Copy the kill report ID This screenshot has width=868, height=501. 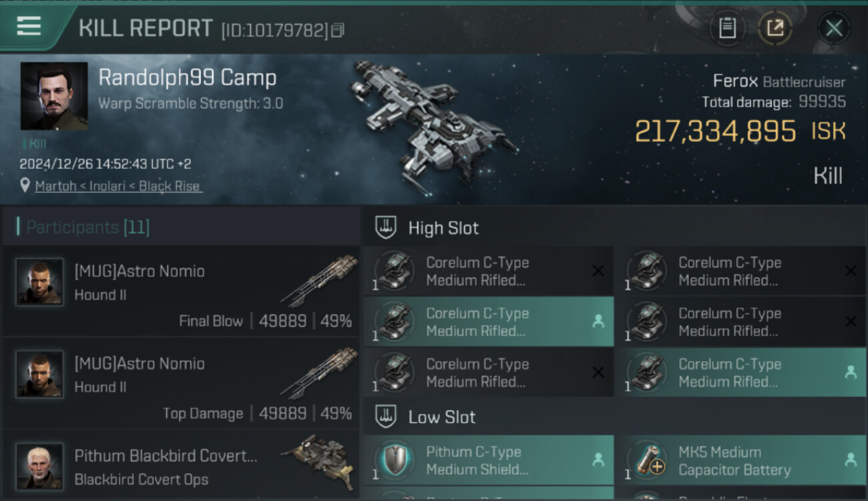pyautogui.click(x=338, y=30)
